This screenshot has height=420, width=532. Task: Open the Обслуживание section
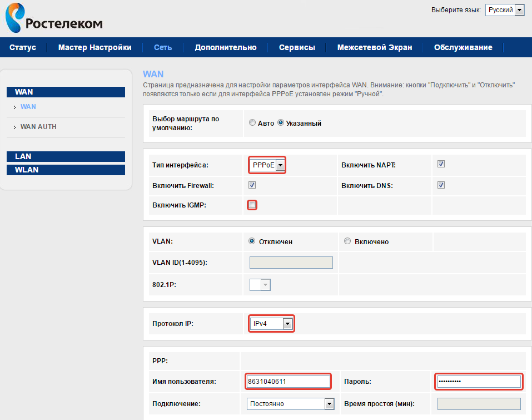[463, 47]
